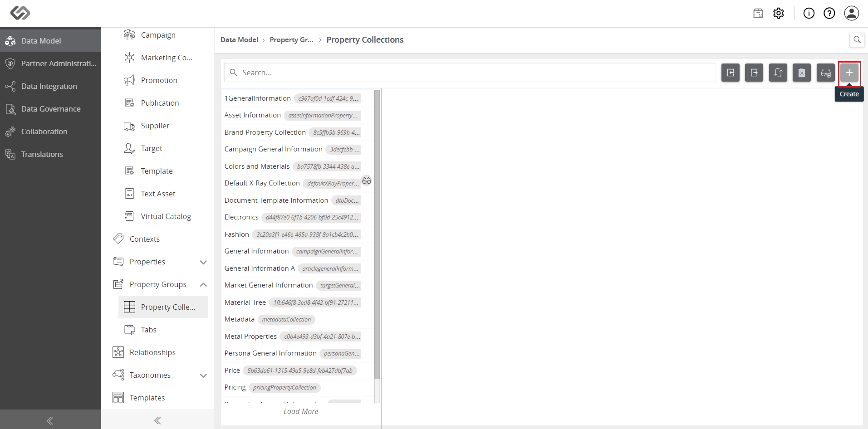Open Data Model section
Viewport: 868px width, 429px height.
click(x=50, y=41)
